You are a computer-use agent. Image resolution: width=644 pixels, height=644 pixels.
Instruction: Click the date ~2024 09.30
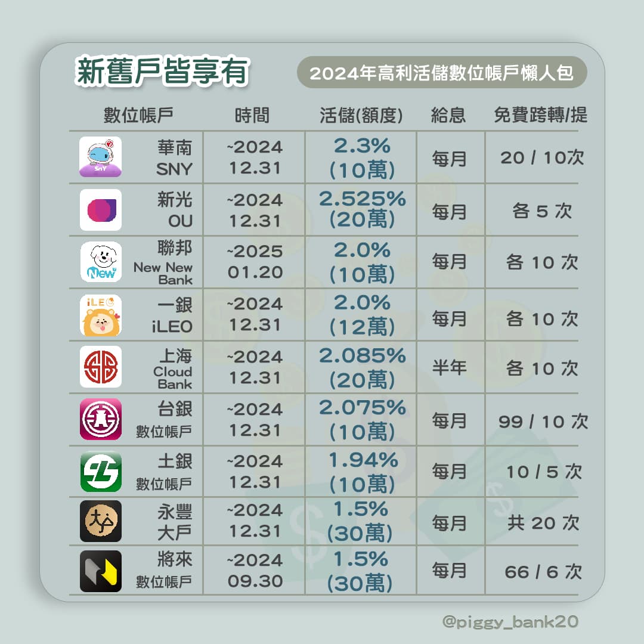255,571
